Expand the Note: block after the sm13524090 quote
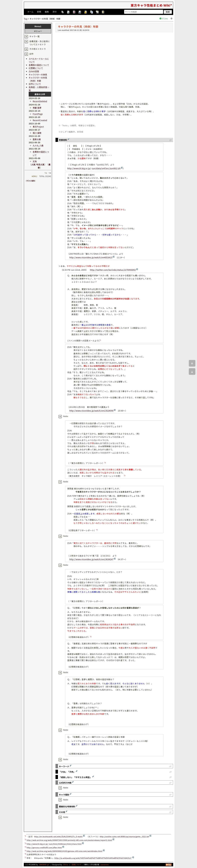The image size is (197, 868). (60, 416)
